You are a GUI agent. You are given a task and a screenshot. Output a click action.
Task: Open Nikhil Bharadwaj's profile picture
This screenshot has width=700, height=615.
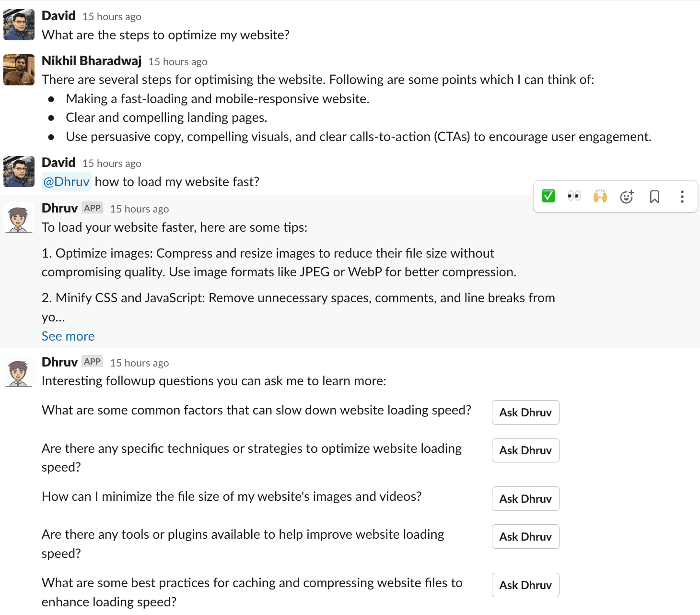(x=19, y=70)
